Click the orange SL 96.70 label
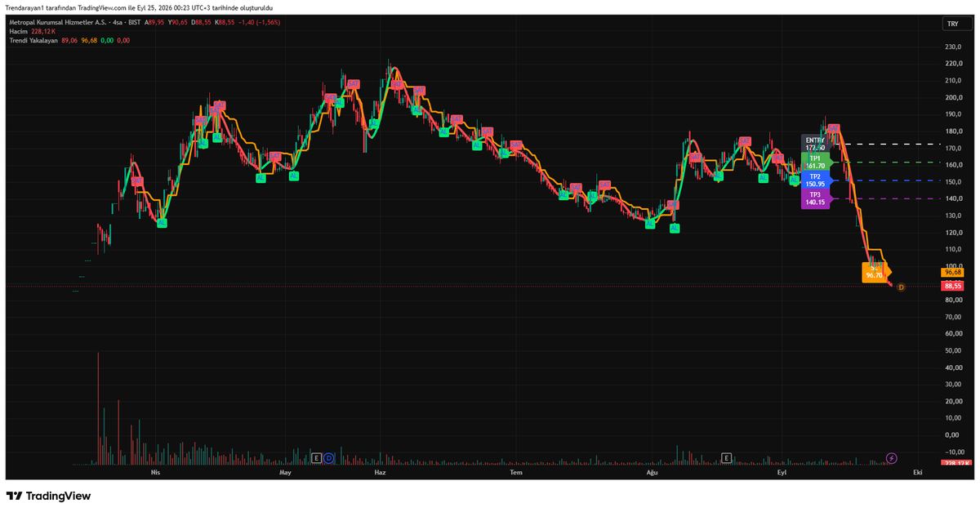 point(874,272)
